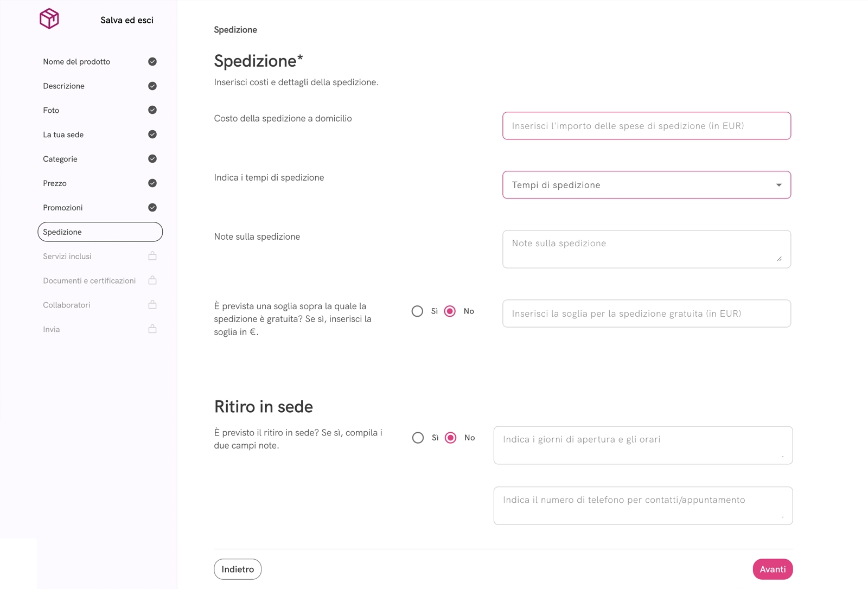Go to the Categorie step
Screen dimensions: 868x589
pos(60,158)
